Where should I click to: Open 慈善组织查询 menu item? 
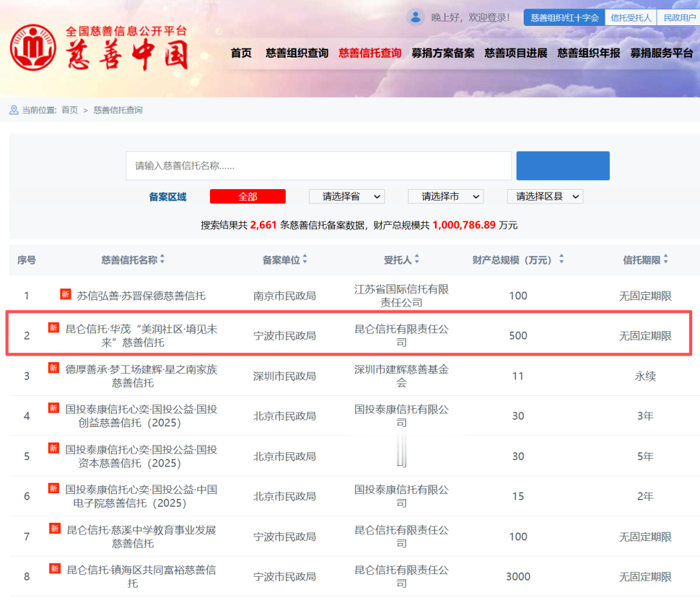click(297, 53)
